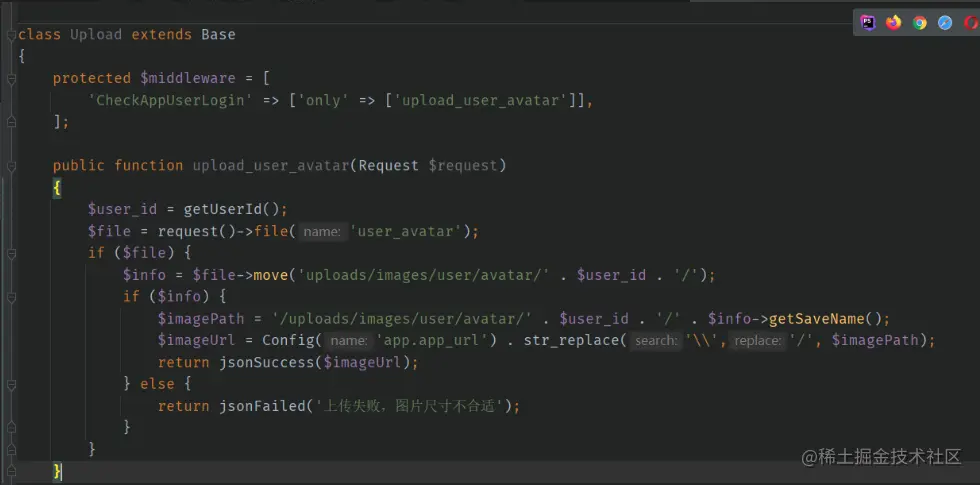Image resolution: width=980 pixels, height=485 pixels.
Task: Click the function keyword
Action: [149, 166]
